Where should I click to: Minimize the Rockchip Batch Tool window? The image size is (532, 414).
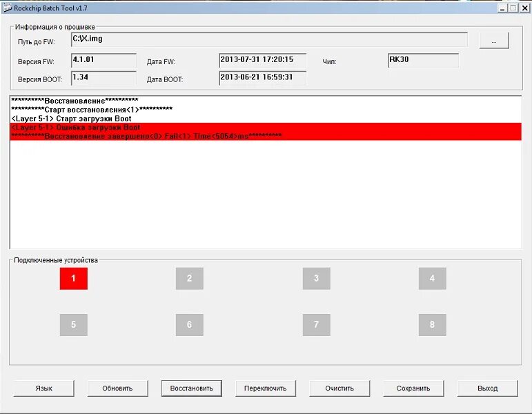pyautogui.click(x=503, y=8)
